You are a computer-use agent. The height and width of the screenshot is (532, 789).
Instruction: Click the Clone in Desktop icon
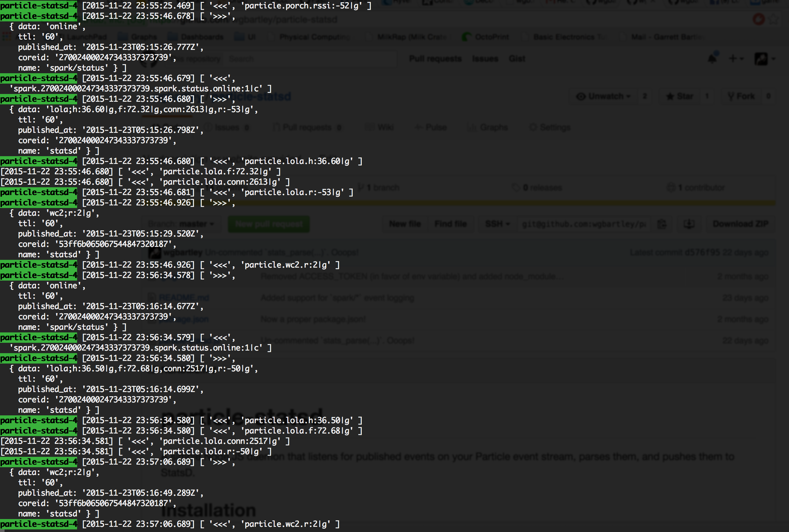(x=689, y=224)
